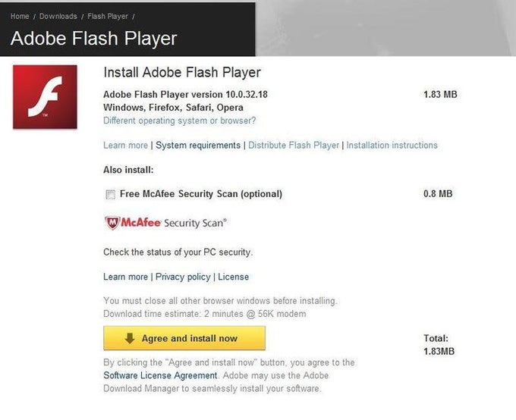Click the red Adobe Flash Player logo
This screenshot has width=516, height=420.
point(45,96)
